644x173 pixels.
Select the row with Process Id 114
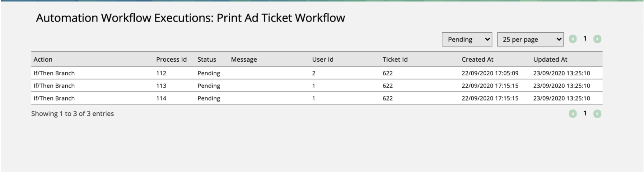click(x=317, y=98)
